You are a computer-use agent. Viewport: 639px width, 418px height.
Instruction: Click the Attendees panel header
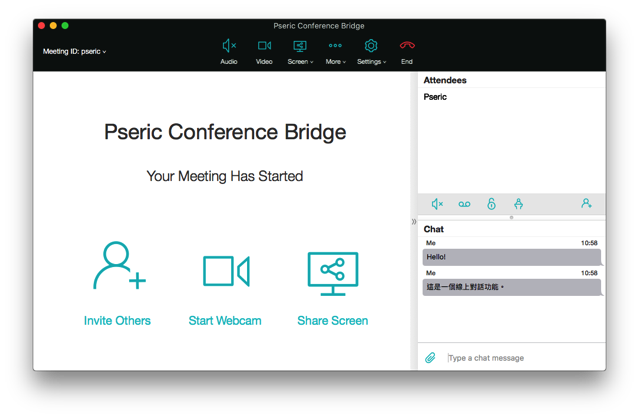coord(445,80)
